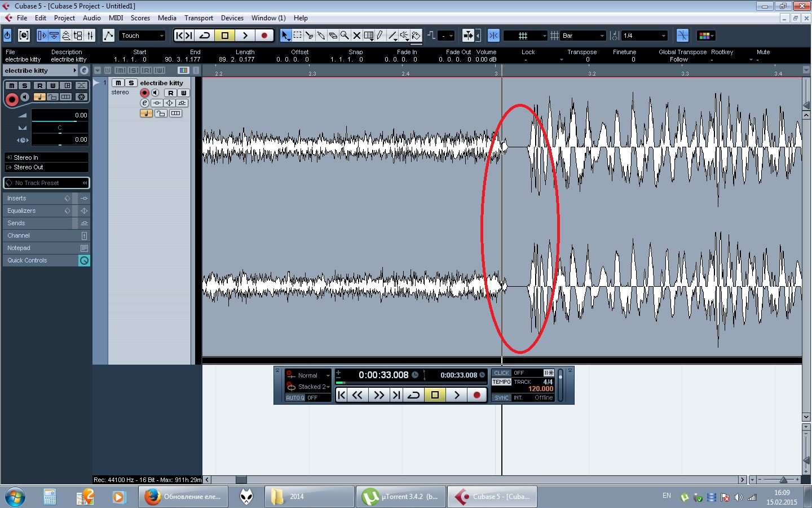Click the transport panel Stop button
The height and width of the screenshot is (508, 812).
(x=435, y=395)
